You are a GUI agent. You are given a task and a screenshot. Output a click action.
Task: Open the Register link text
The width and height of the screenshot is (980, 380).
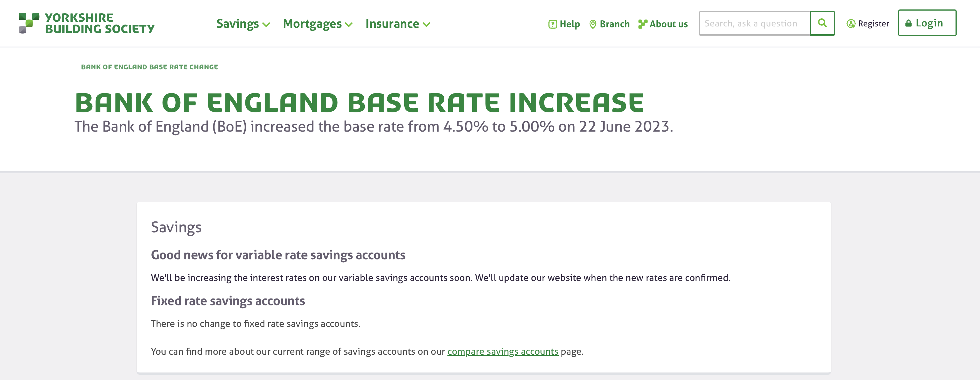tap(873, 24)
